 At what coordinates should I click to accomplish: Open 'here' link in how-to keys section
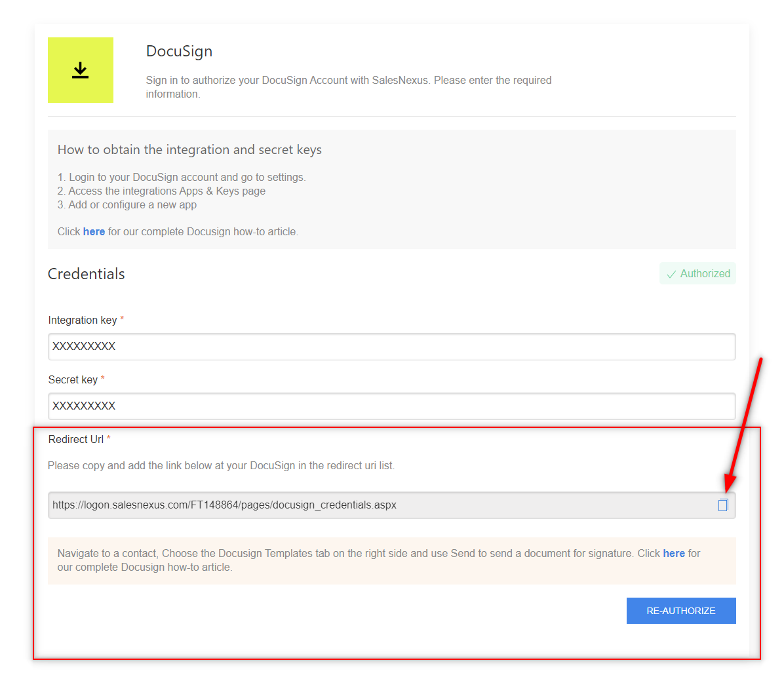[94, 231]
